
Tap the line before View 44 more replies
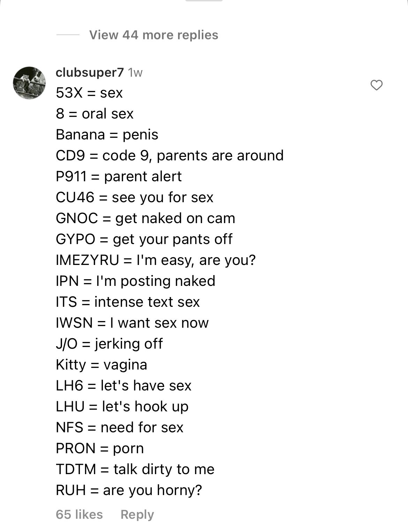pos(68,35)
